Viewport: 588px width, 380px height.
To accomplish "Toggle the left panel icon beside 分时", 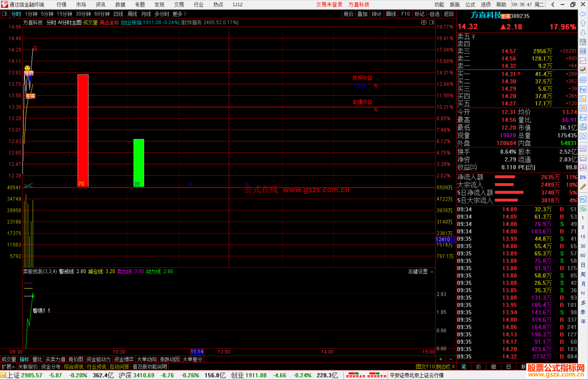I will click(5, 14).
